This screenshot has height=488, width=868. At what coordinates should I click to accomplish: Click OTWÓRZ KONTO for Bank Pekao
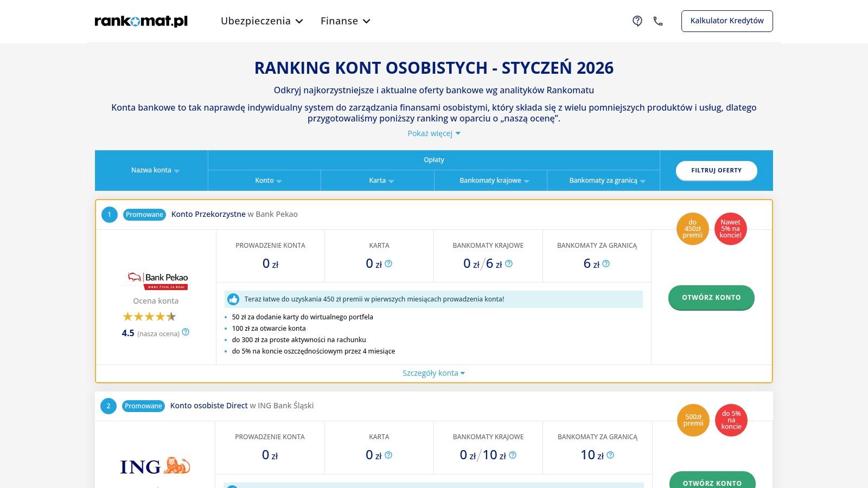click(711, 297)
